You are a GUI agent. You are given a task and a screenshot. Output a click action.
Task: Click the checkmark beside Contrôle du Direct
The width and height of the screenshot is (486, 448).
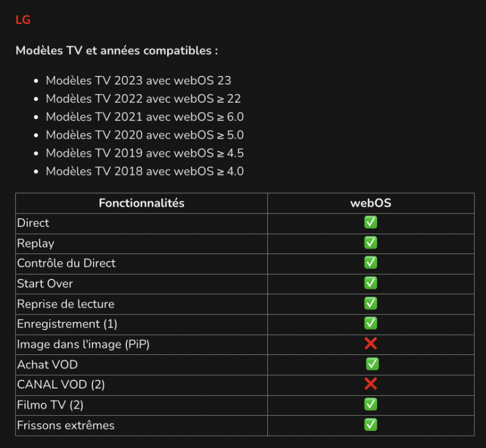tap(371, 263)
